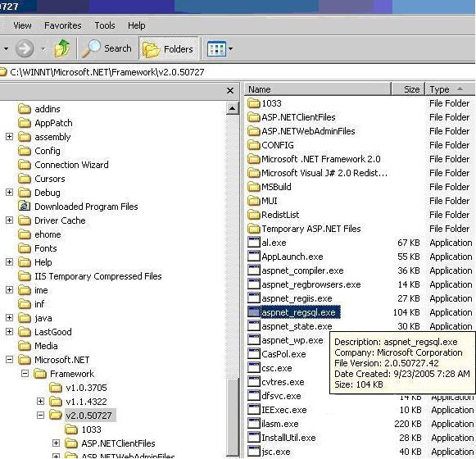476x459 pixels.
Task: Expand the ime folder node
Action: [9, 290]
